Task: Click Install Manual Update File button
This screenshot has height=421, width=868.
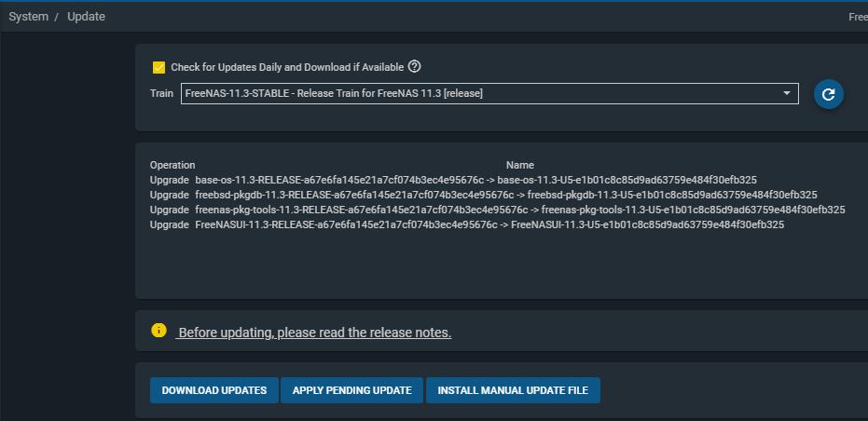Action: 513,390
